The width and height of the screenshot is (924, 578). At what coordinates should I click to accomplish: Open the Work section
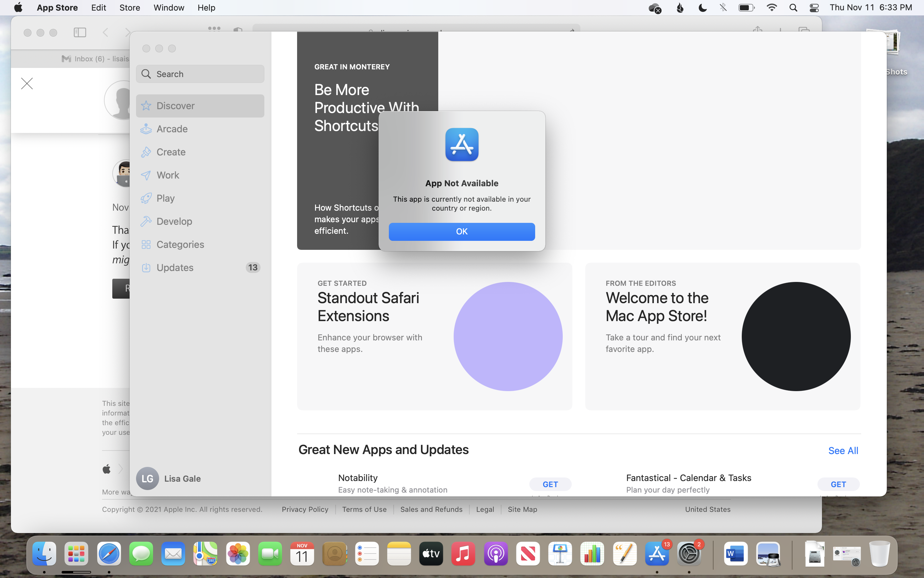coord(200,175)
